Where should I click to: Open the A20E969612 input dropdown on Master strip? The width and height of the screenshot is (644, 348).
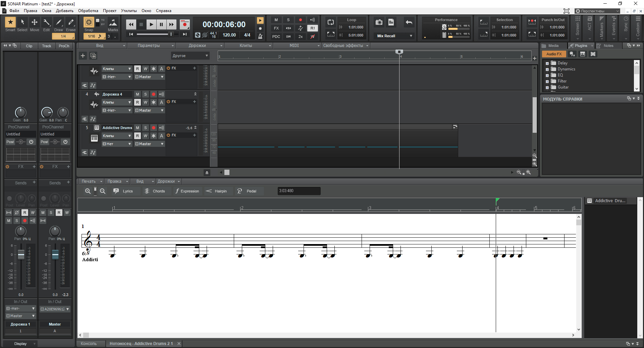coord(55,309)
